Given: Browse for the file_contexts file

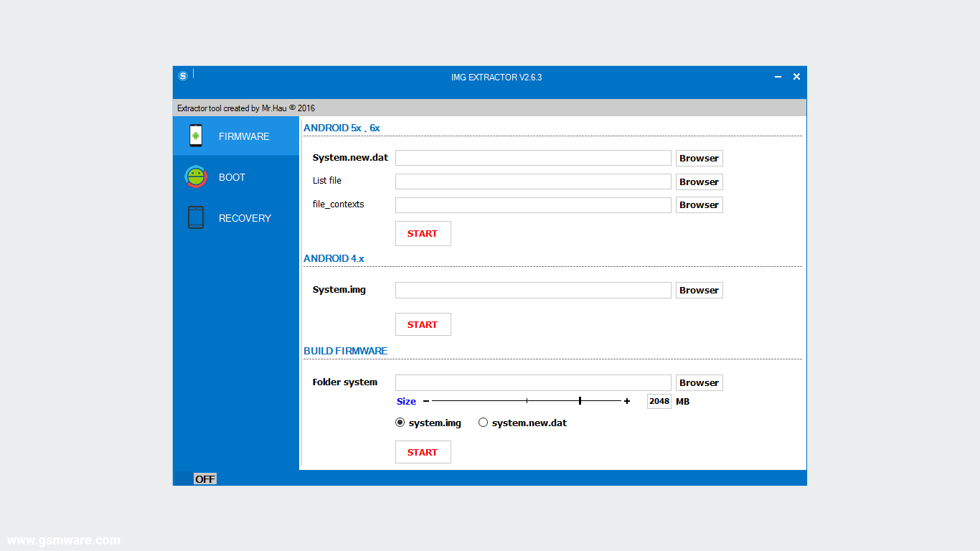Looking at the screenshot, I should (x=698, y=204).
